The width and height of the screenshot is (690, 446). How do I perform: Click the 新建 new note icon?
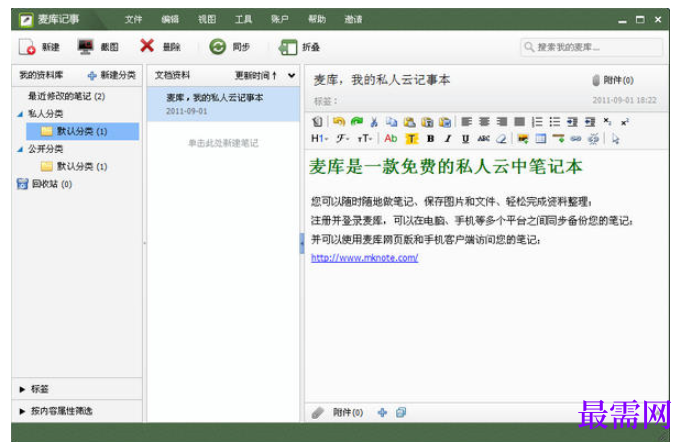tap(27, 47)
